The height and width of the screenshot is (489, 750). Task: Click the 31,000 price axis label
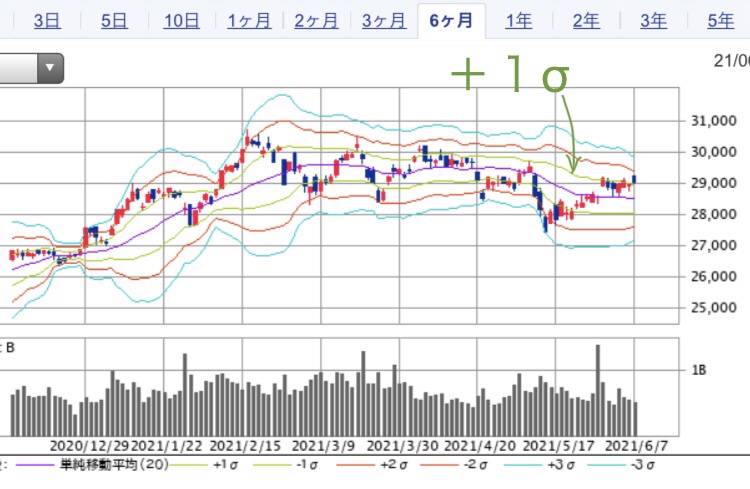[x=714, y=121]
